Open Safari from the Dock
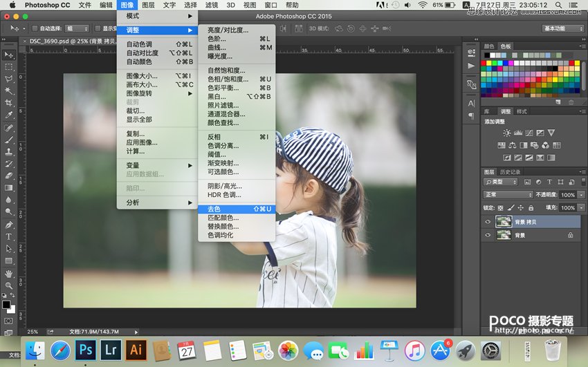Screen dimensions: 588x367 60,351
